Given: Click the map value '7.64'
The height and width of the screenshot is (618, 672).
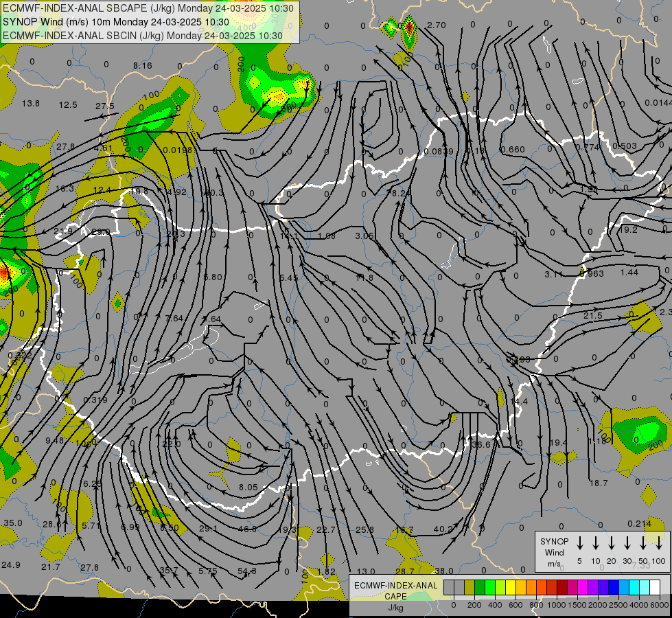Looking at the screenshot, I should point(174,318).
